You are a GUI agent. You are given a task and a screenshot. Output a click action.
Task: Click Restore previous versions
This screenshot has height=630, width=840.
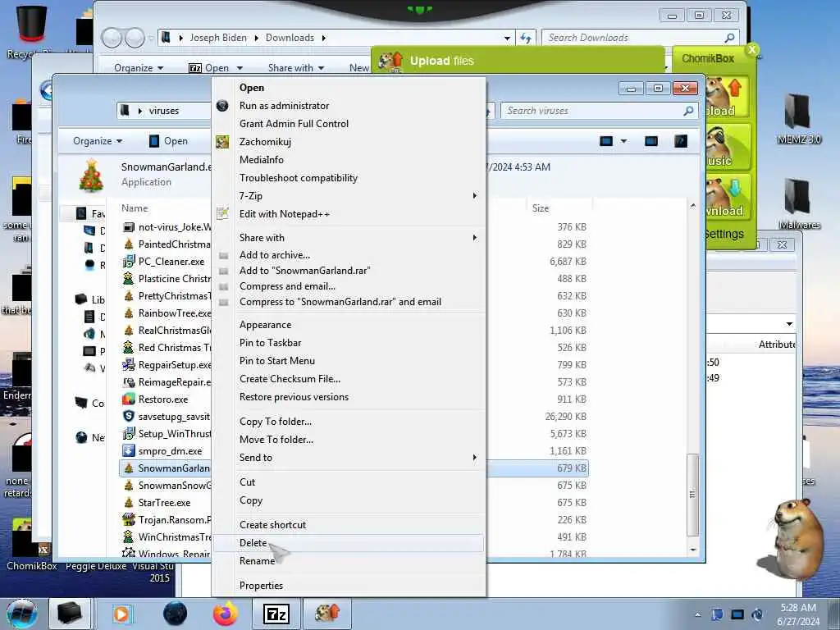(x=294, y=397)
